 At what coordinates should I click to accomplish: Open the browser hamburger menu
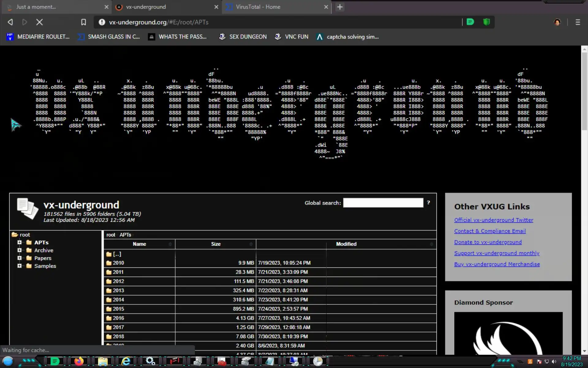point(578,22)
